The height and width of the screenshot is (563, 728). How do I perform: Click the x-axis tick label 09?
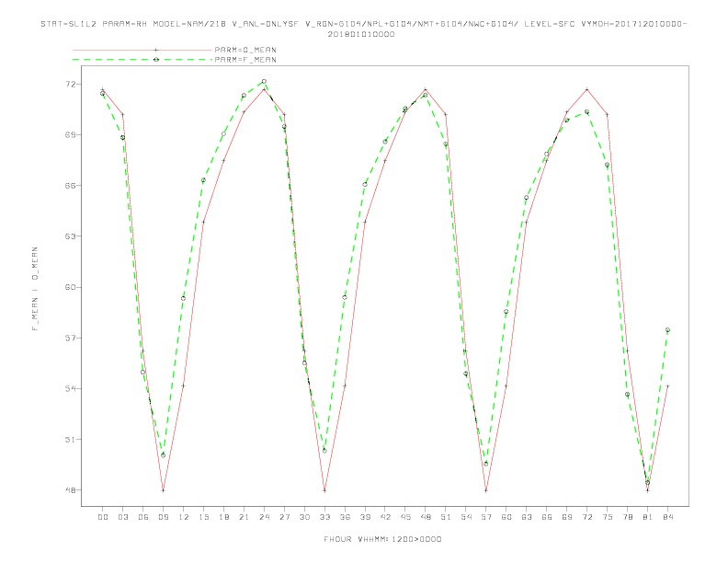(x=163, y=517)
